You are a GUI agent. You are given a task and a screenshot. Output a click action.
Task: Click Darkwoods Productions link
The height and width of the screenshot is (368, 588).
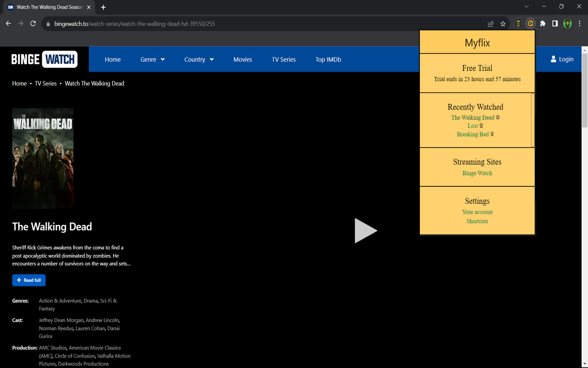pyautogui.click(x=83, y=363)
